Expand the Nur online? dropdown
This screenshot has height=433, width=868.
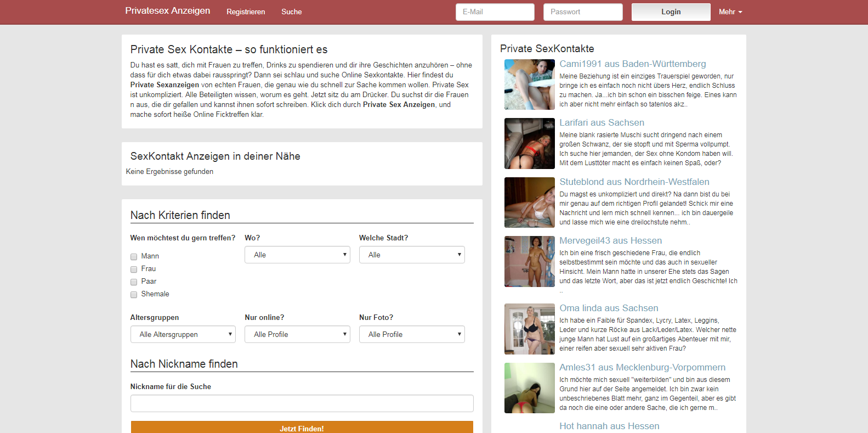297,334
